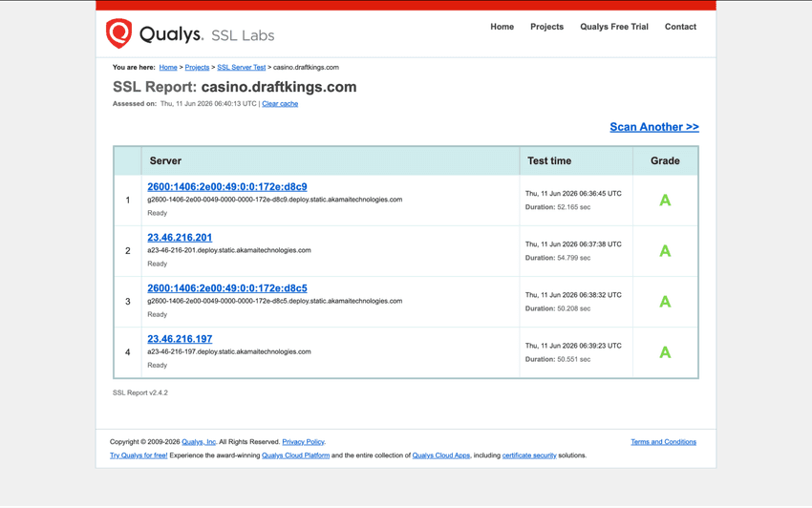Viewport: 812px width, 508px height.
Task: Click row number 2 cell
Action: click(128, 251)
